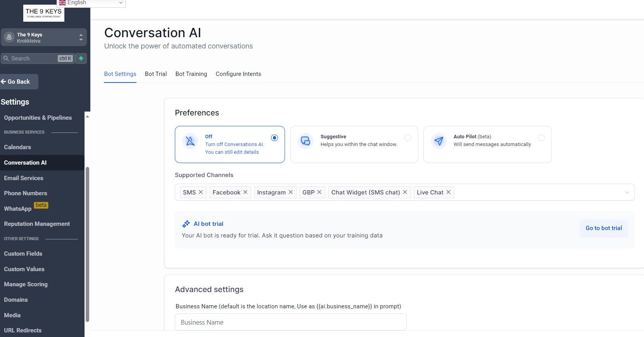644x337 pixels.
Task: Open Manage Scoring settings
Action: pyautogui.click(x=26, y=284)
